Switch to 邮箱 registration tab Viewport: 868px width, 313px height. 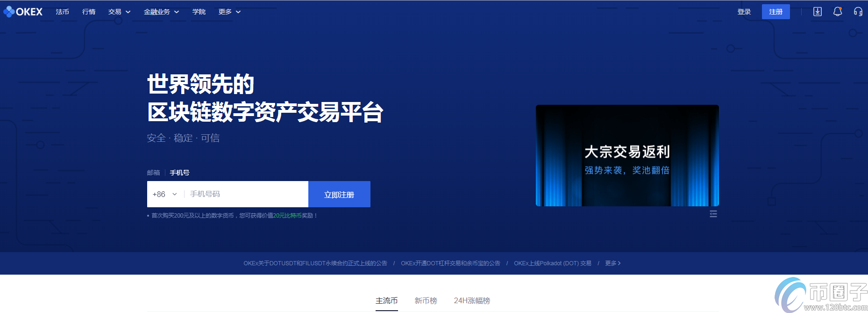pos(153,173)
